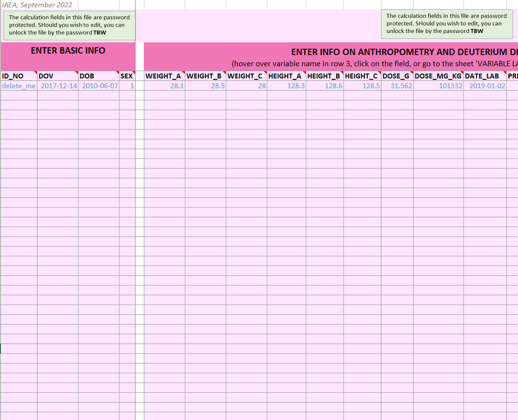The width and height of the screenshot is (518, 420).
Task: Select the DOSE_MG_KG header cell
Action: pyautogui.click(x=438, y=76)
